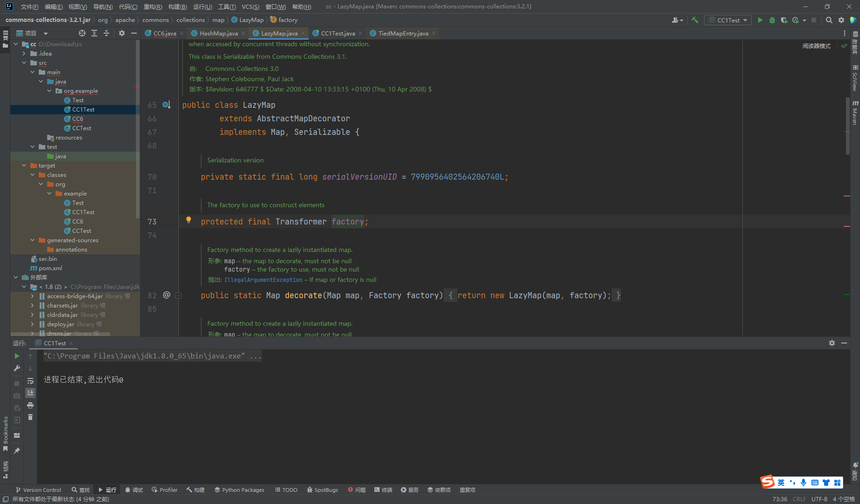The width and height of the screenshot is (860, 504).
Task: Collapse the src folder
Action: [24, 63]
